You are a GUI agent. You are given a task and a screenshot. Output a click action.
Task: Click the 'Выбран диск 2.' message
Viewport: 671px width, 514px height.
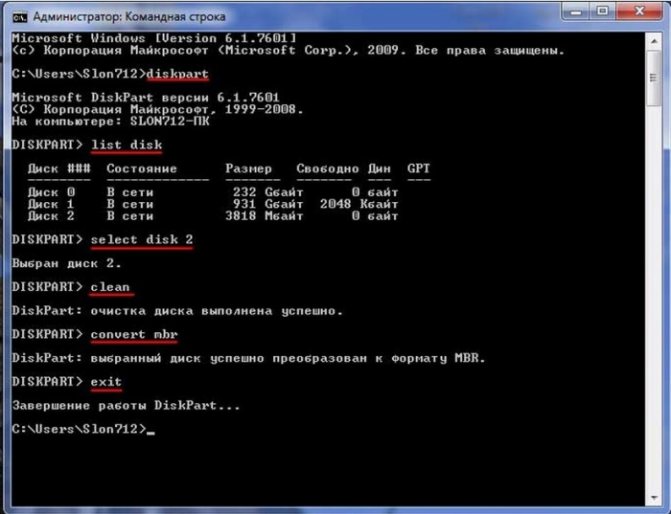[66, 263]
